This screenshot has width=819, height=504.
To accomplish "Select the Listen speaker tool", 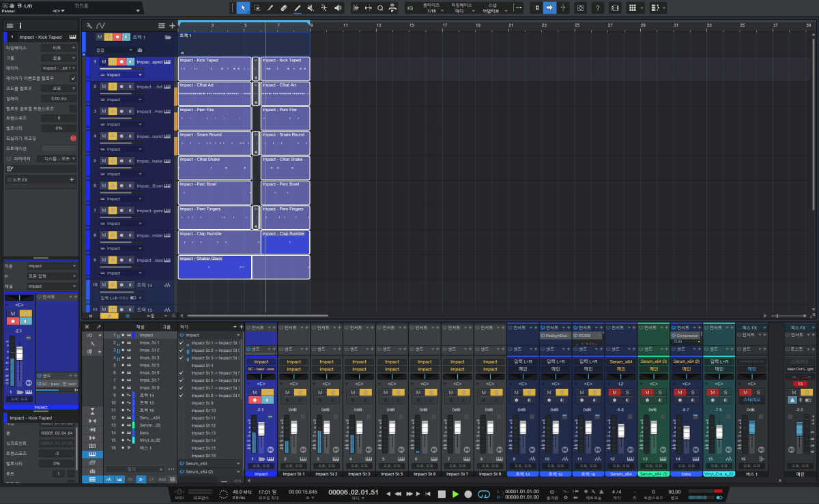I will tap(337, 8).
